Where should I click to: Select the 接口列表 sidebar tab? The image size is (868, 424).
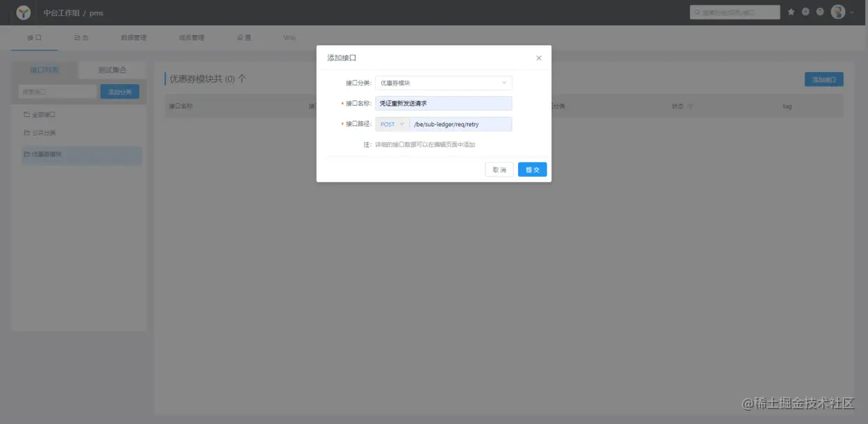click(x=45, y=70)
